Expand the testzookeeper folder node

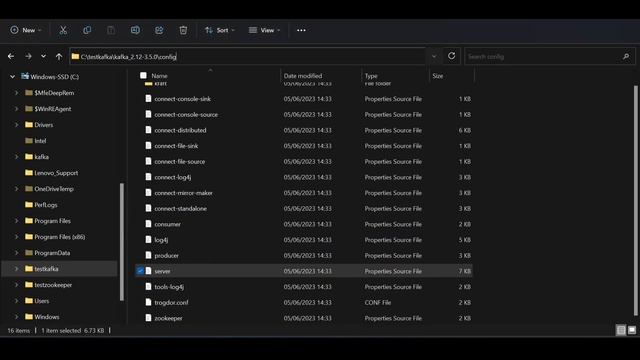click(17, 285)
